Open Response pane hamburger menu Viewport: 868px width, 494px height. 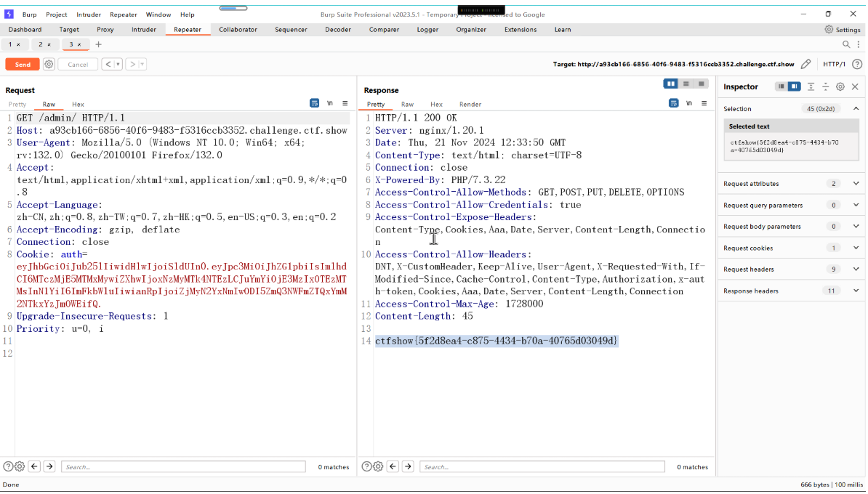[x=704, y=103]
